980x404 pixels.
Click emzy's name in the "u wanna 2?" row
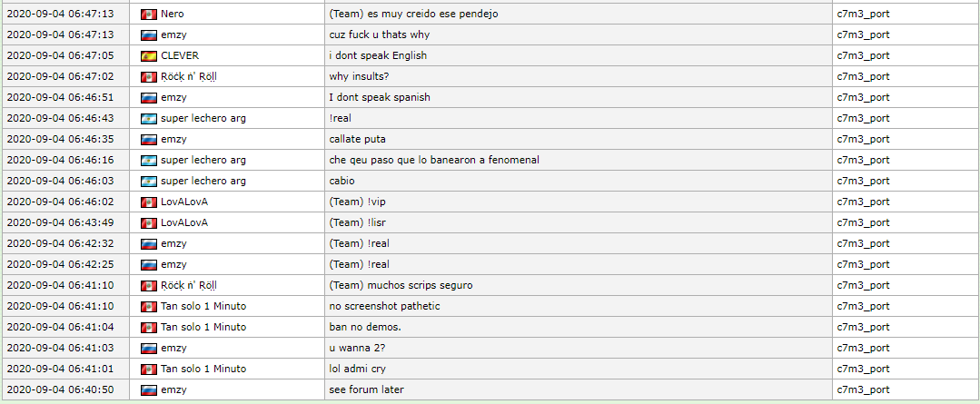coord(173,349)
